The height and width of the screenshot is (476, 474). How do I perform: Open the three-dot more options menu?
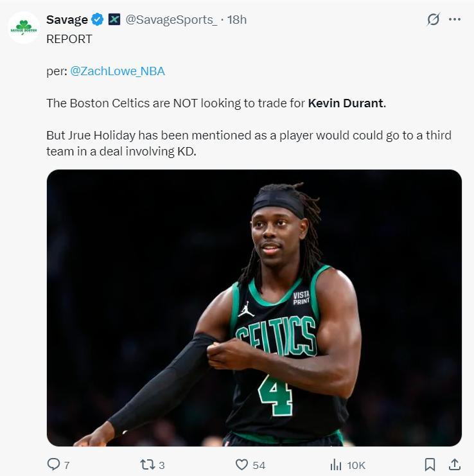point(455,19)
